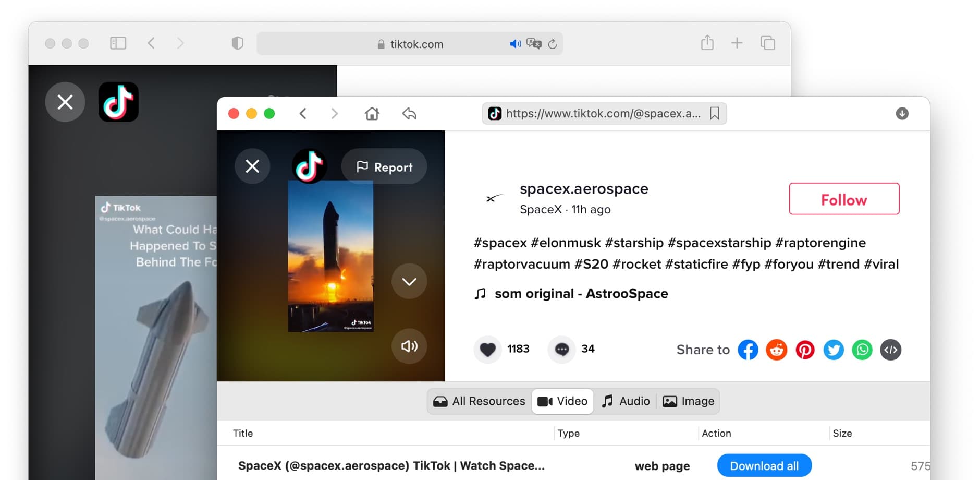Open the #staticfire hashtag
Viewport: 980px width, 480px height.
[696, 264]
